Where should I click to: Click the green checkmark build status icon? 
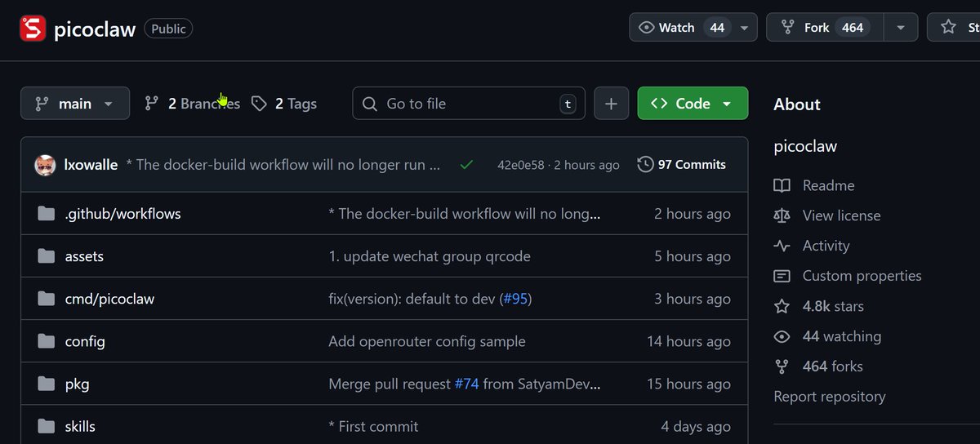pyautogui.click(x=466, y=165)
